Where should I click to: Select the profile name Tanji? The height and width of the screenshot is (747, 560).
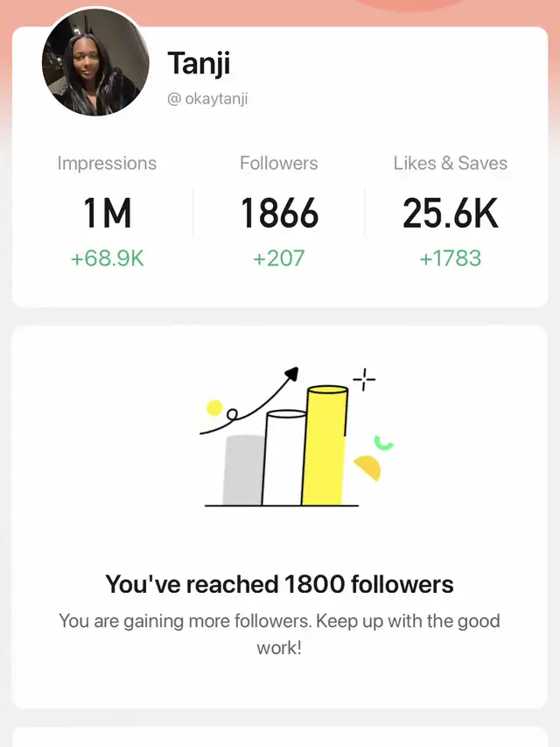point(199,63)
